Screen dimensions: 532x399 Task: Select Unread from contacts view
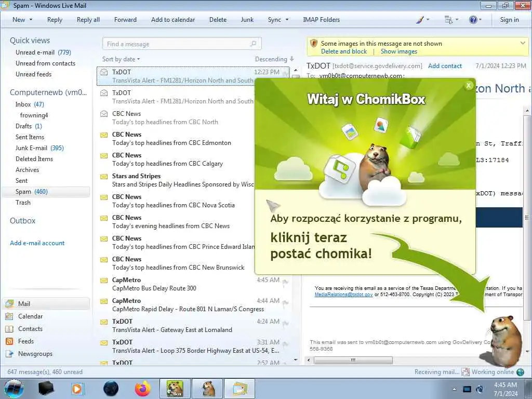click(x=46, y=63)
